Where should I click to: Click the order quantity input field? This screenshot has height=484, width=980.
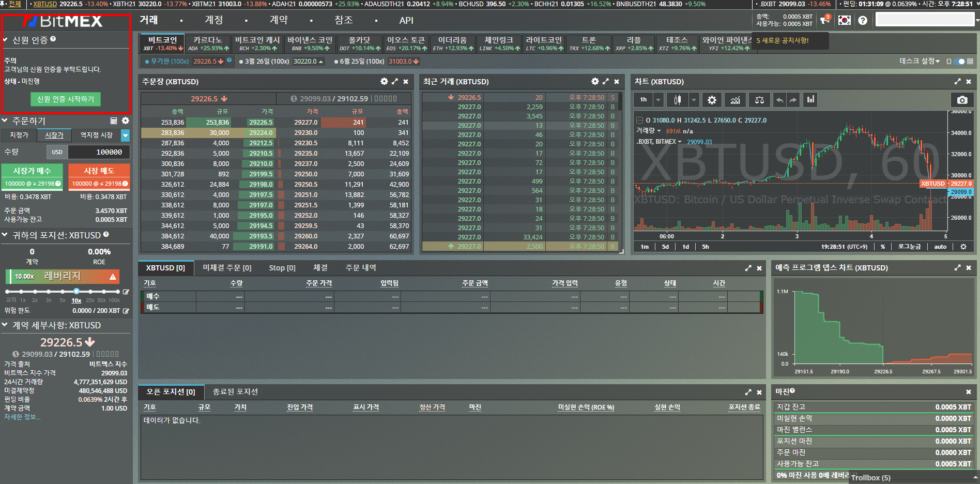coord(99,152)
